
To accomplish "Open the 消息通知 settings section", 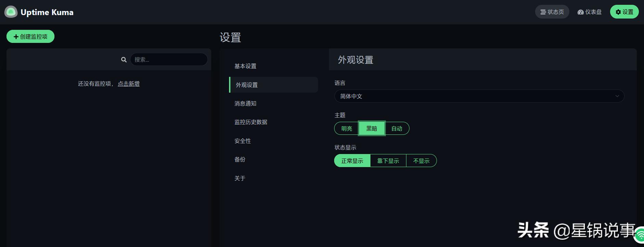I will [245, 103].
